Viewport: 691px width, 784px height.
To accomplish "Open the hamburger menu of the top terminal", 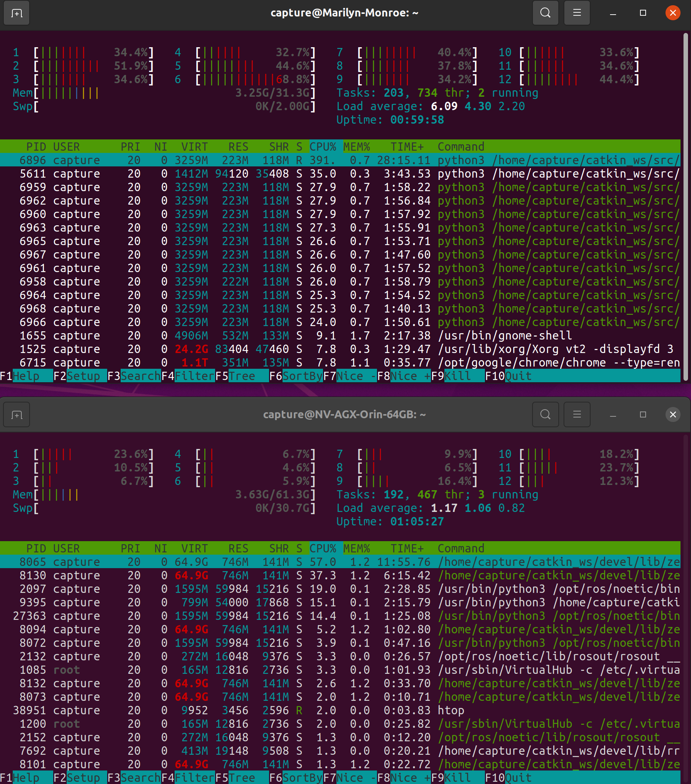I will (577, 13).
